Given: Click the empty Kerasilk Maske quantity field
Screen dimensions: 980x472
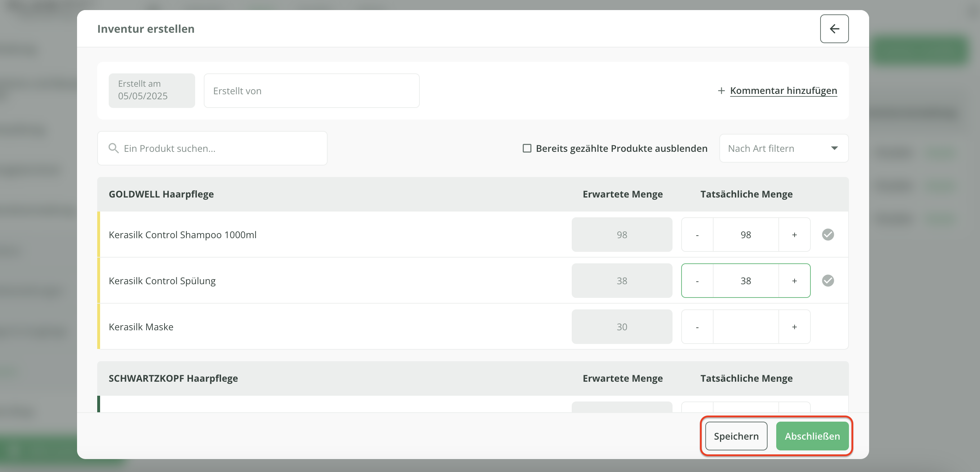Looking at the screenshot, I should point(745,327).
